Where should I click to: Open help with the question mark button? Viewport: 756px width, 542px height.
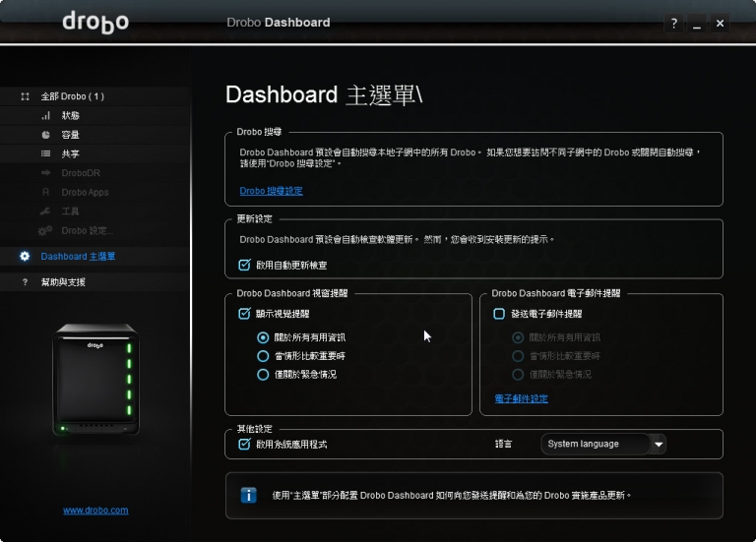click(x=674, y=24)
